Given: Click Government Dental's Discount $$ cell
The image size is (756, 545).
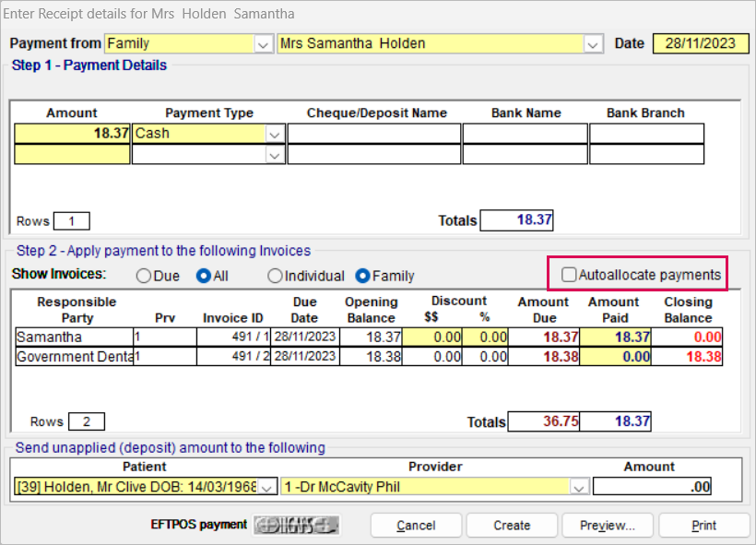Looking at the screenshot, I should click(x=432, y=357).
